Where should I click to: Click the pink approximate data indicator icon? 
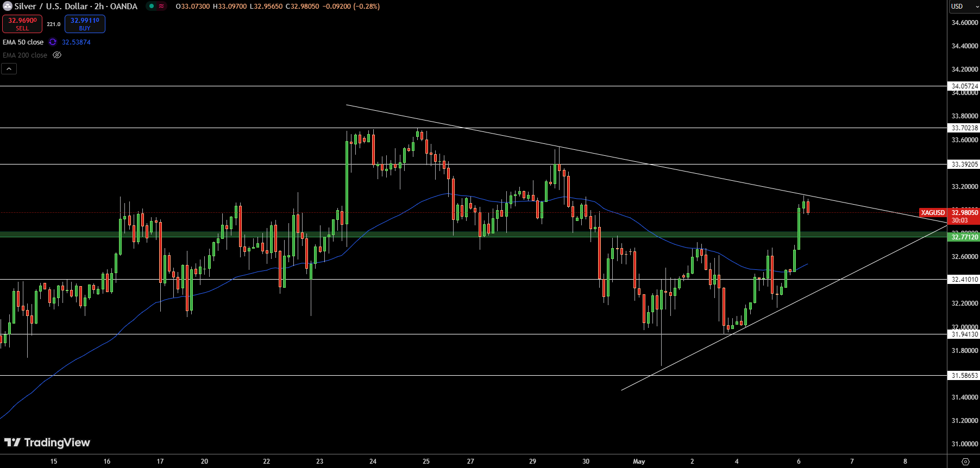click(x=161, y=7)
